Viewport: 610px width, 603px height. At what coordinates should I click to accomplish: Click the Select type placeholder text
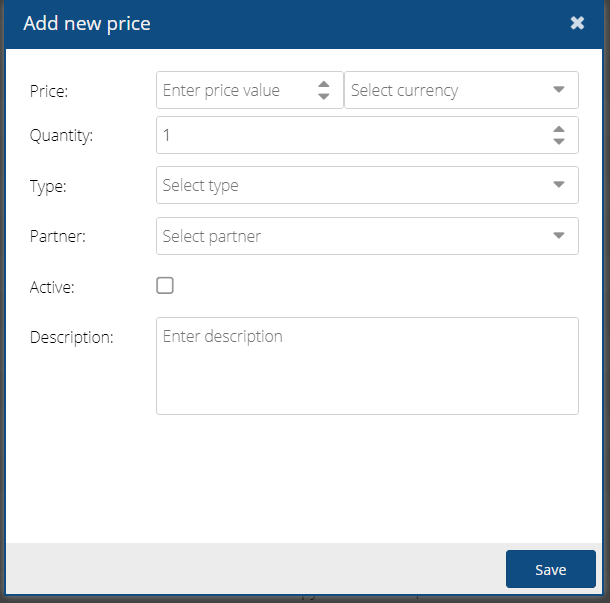(201, 185)
